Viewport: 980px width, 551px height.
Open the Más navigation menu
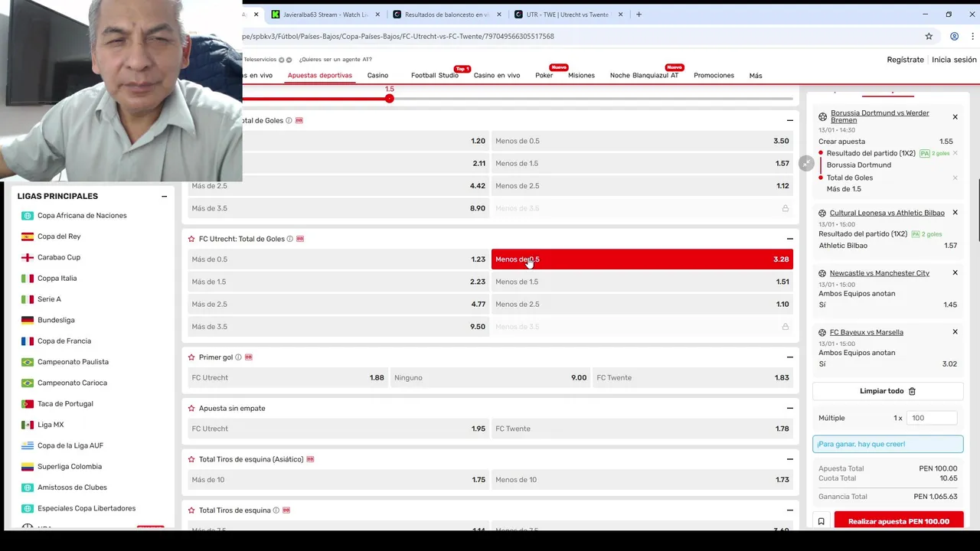(756, 76)
